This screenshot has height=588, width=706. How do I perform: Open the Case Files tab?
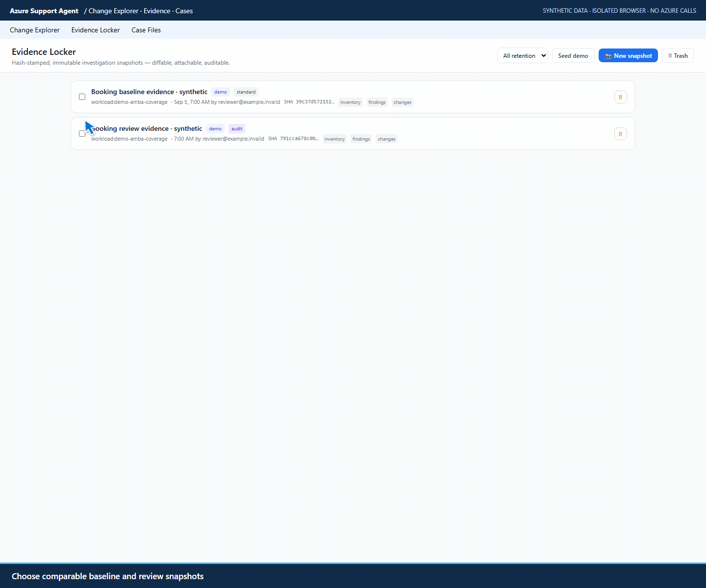(146, 30)
